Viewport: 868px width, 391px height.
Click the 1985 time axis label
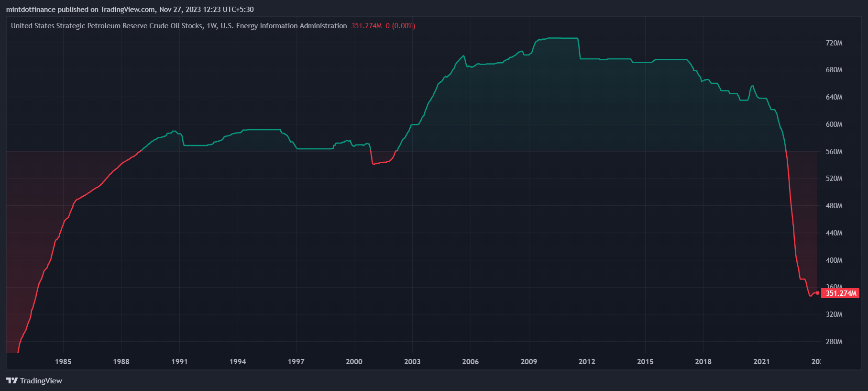63,362
